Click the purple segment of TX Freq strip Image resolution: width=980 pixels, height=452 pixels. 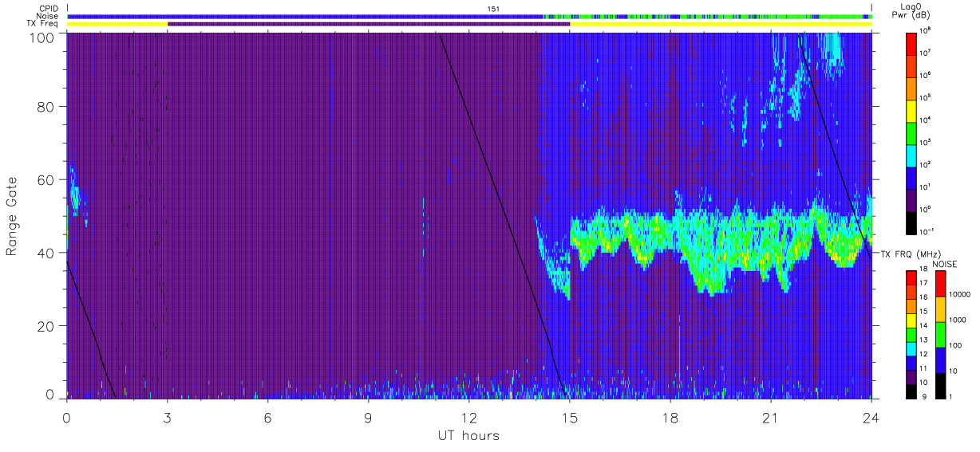pyautogui.click(x=369, y=24)
